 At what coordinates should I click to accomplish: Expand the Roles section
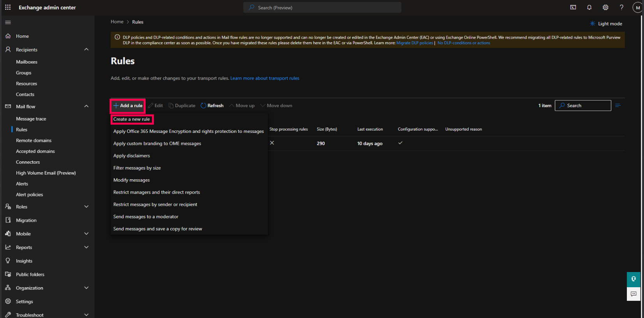click(x=86, y=207)
